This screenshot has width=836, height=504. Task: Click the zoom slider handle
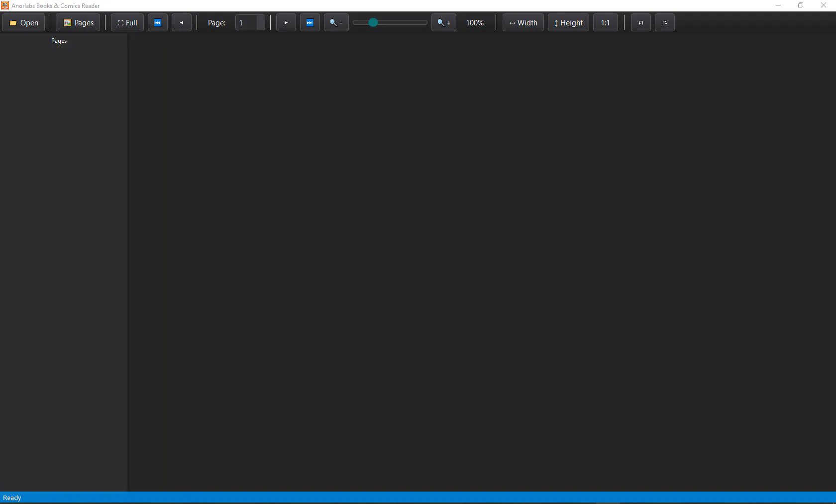click(373, 22)
